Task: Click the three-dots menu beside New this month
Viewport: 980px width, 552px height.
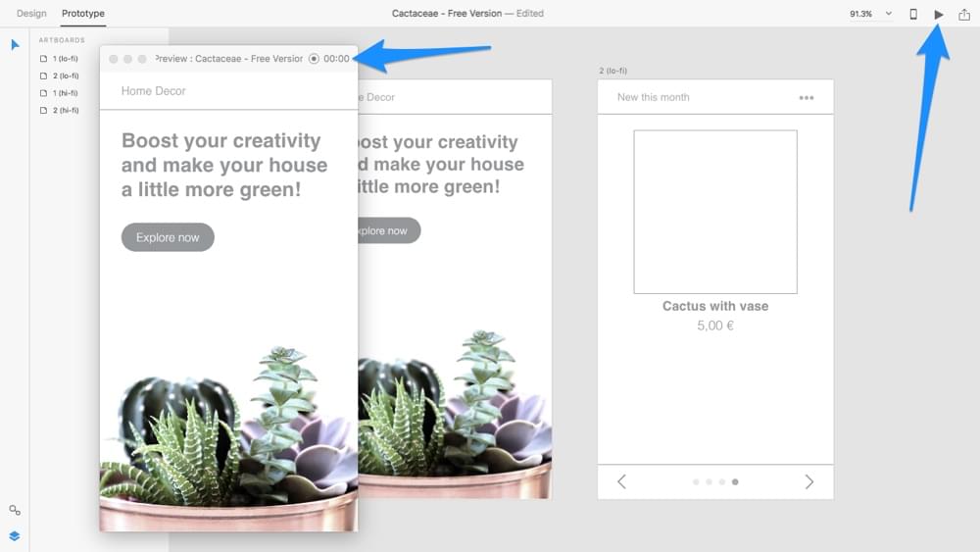Action: coord(806,97)
